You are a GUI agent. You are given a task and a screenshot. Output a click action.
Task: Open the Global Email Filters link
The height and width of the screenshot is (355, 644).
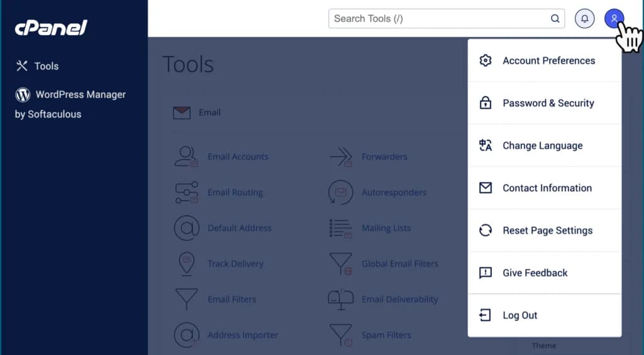pyautogui.click(x=399, y=263)
